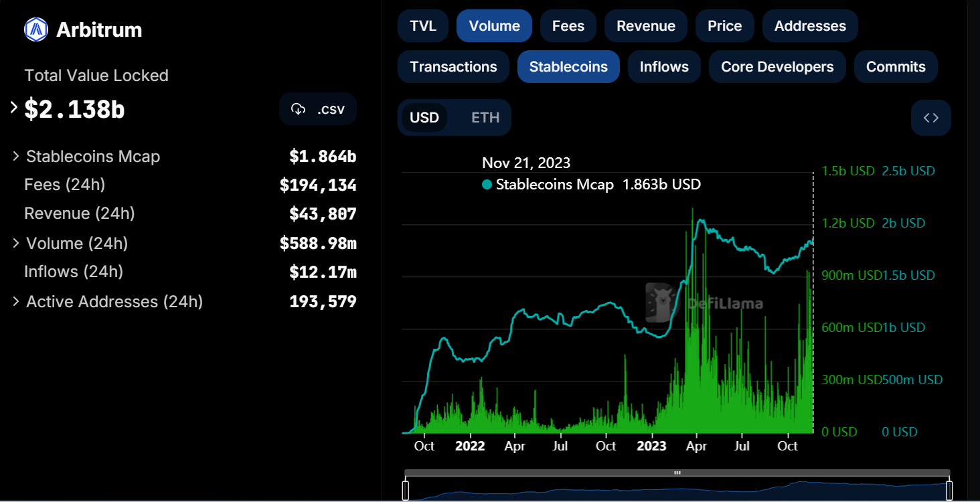Expand the Volume (24h) row
The image size is (980, 502).
point(16,243)
